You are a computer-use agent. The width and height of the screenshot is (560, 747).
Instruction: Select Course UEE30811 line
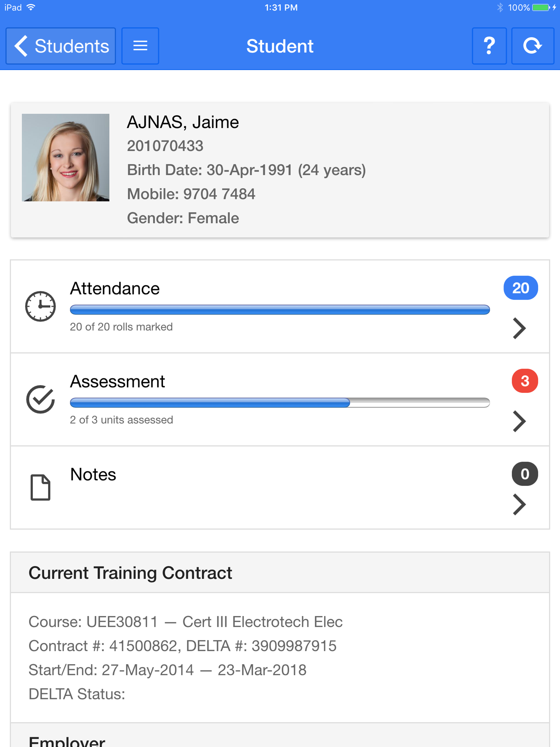point(185,622)
